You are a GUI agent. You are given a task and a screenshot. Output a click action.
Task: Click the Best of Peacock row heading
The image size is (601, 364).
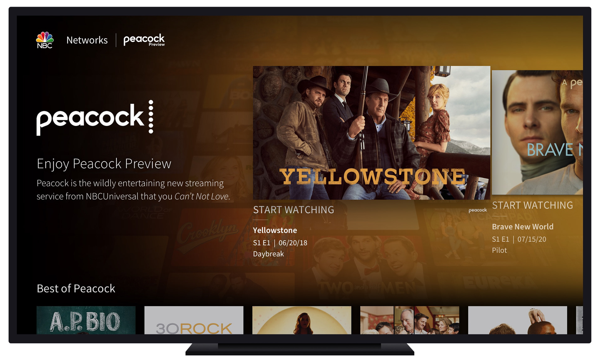(x=76, y=288)
